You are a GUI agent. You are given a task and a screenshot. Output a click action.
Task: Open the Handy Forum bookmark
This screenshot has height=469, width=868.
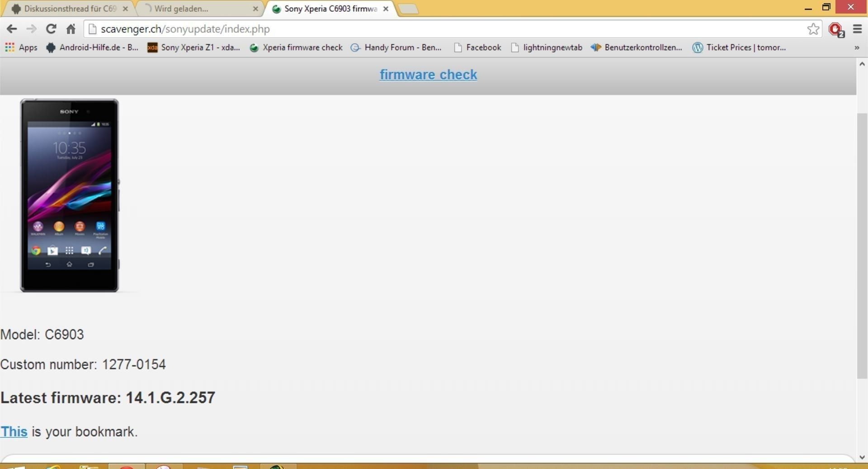tap(396, 47)
